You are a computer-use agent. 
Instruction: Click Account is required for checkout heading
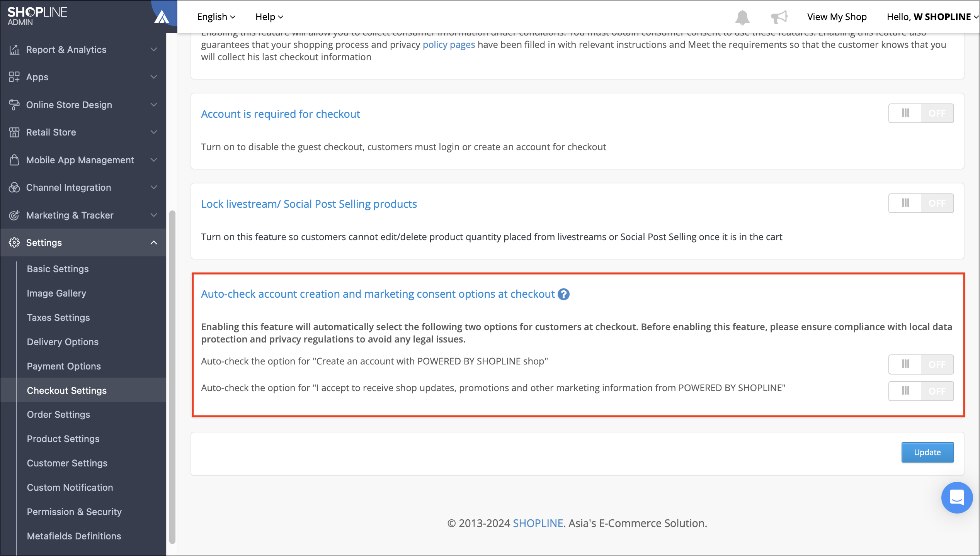(x=281, y=114)
